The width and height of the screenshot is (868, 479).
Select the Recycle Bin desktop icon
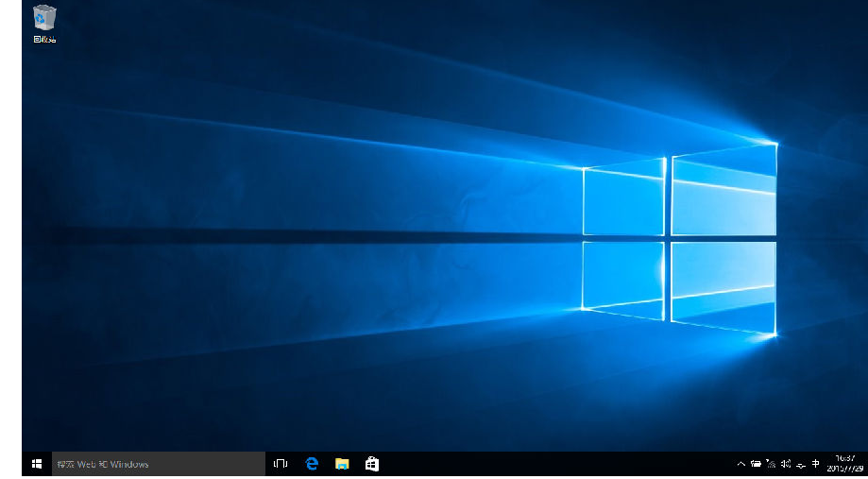point(44,24)
